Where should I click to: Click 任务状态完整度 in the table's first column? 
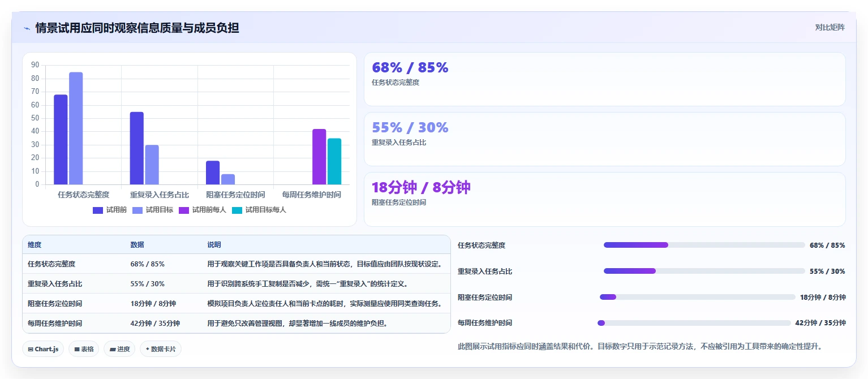[x=51, y=264]
